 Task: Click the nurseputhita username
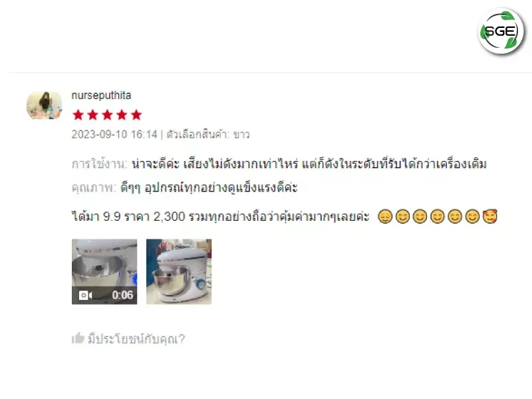pyautogui.click(x=101, y=95)
